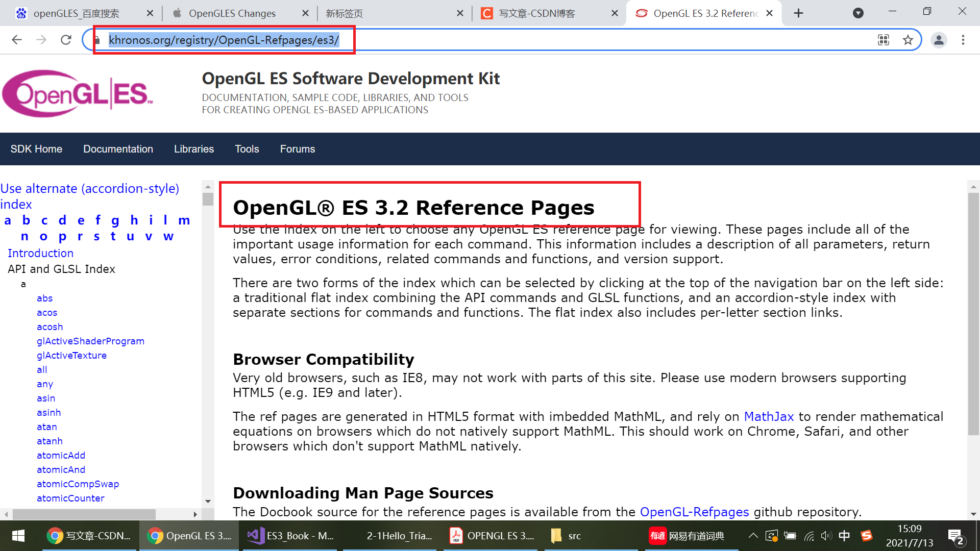
Task: Open a new tab with the plus icon
Action: tap(799, 13)
